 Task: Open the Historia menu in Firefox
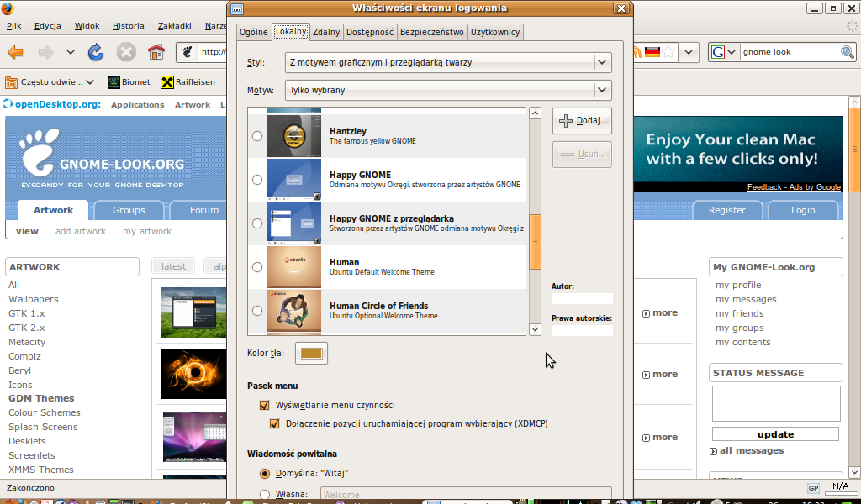(128, 26)
